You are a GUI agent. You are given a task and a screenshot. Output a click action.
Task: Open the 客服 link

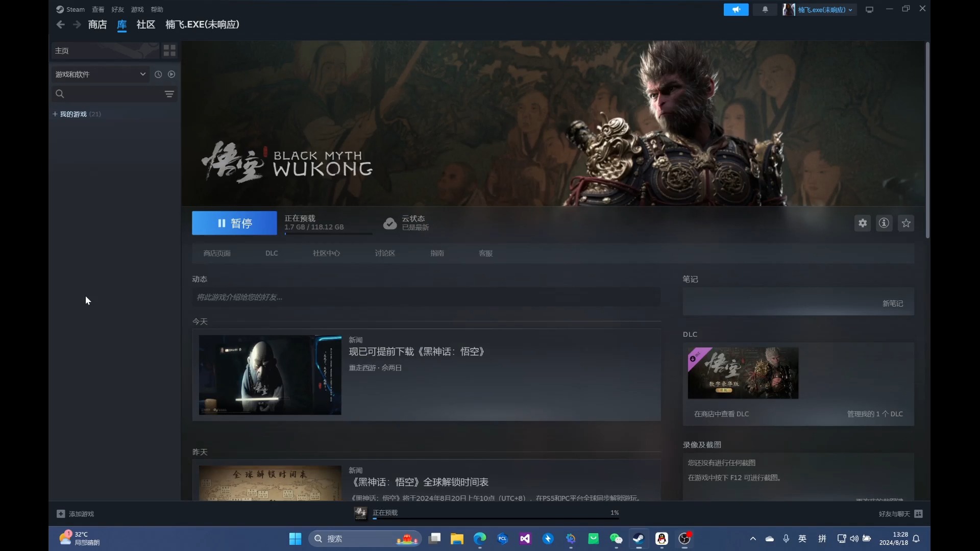point(485,254)
